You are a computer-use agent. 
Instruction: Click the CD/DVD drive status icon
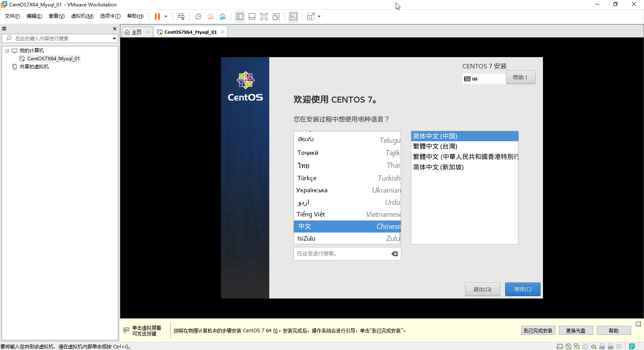point(568,346)
